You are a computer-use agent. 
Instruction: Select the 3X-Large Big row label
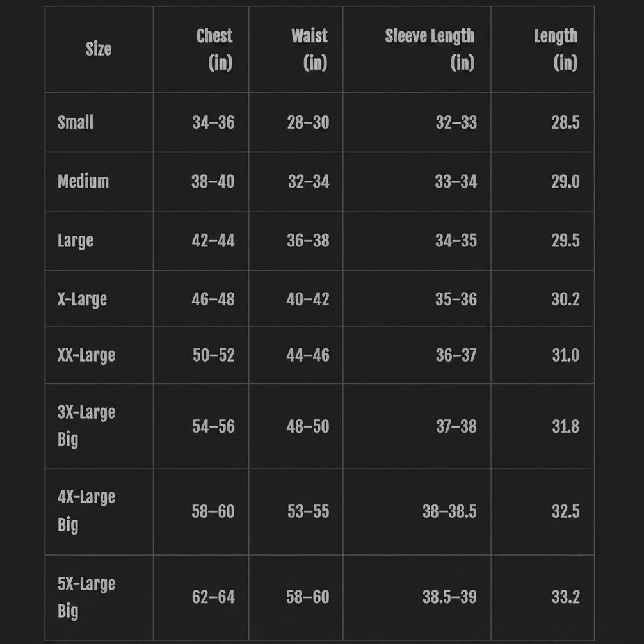click(x=86, y=426)
